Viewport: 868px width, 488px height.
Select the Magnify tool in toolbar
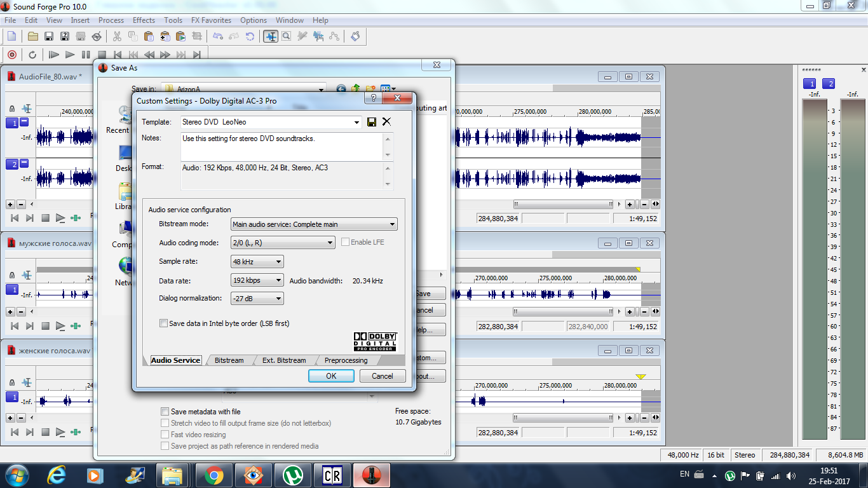click(x=287, y=36)
